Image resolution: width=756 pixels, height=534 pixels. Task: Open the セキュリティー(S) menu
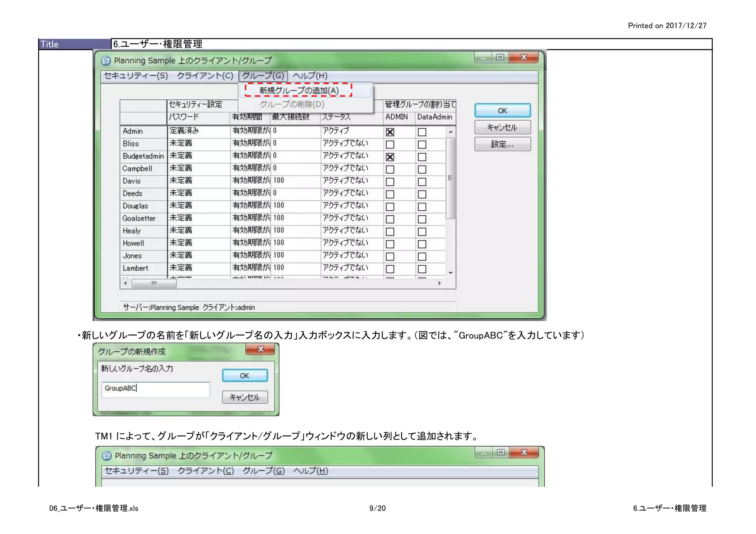136,76
